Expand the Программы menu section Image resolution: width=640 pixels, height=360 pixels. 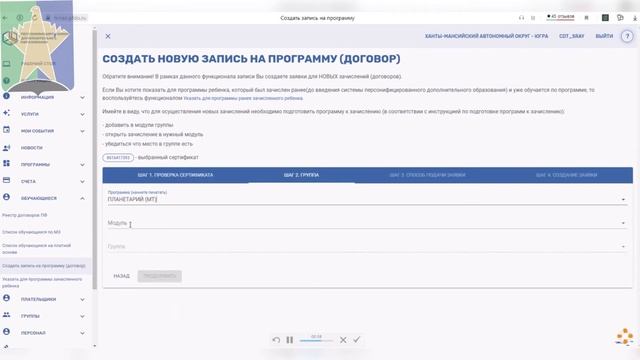82,165
